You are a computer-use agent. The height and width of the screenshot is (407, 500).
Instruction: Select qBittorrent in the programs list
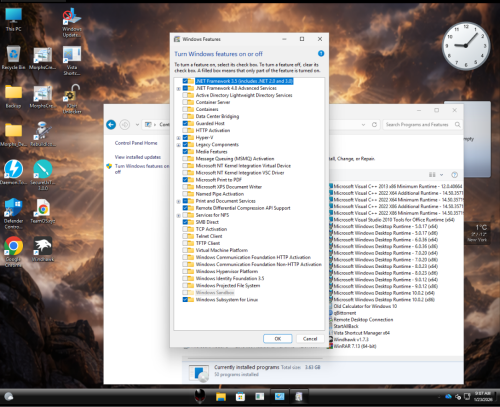[345, 313]
